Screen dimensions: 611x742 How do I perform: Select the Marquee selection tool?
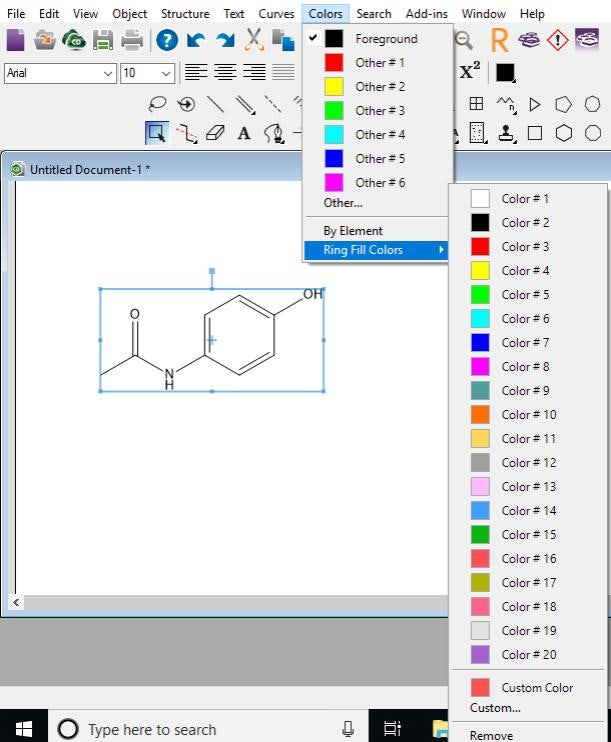tap(157, 133)
